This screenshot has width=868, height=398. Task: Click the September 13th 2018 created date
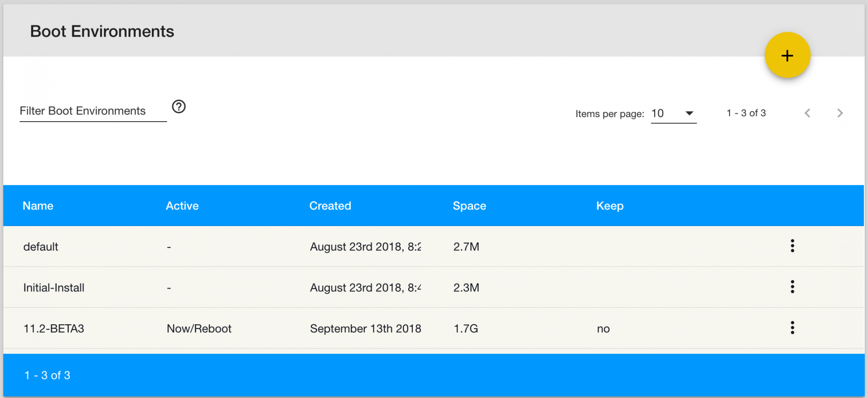pos(365,329)
